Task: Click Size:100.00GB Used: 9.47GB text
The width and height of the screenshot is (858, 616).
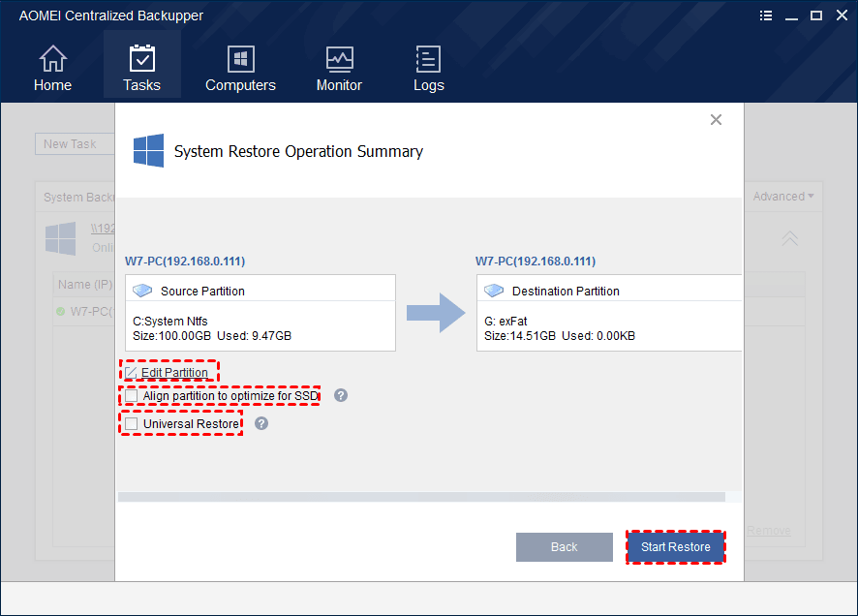Action: click(212, 336)
